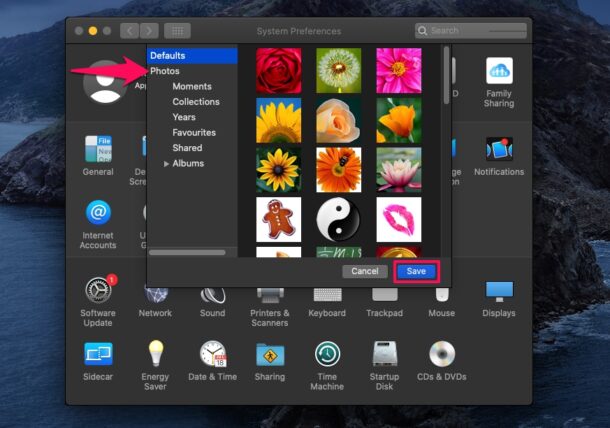610x428 pixels.
Task: Open the Network preferences pane
Action: 156,295
